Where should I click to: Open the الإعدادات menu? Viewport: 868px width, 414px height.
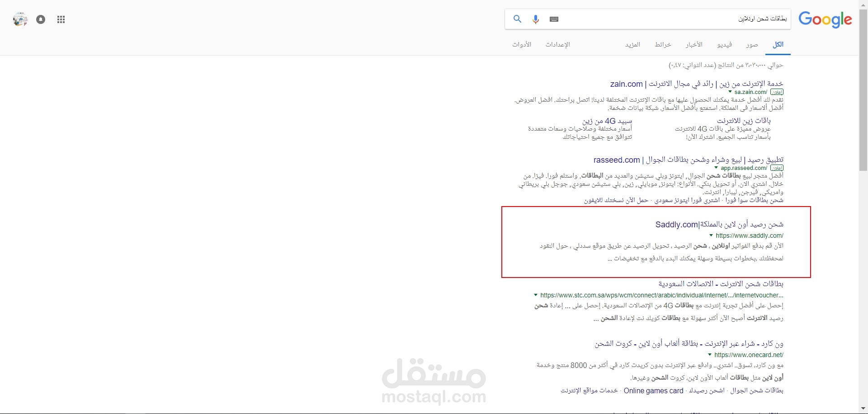click(x=558, y=44)
